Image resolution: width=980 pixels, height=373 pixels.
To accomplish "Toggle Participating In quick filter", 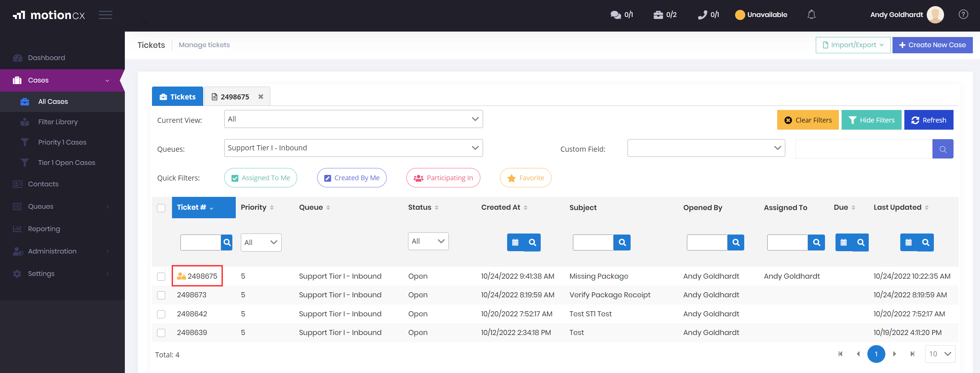I will (443, 178).
